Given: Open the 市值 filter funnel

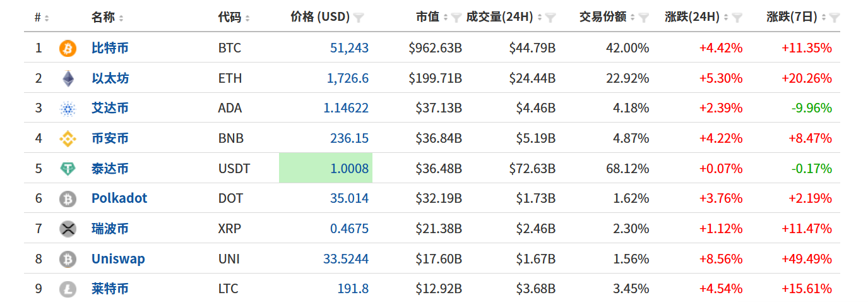Looking at the screenshot, I should pyautogui.click(x=456, y=18).
